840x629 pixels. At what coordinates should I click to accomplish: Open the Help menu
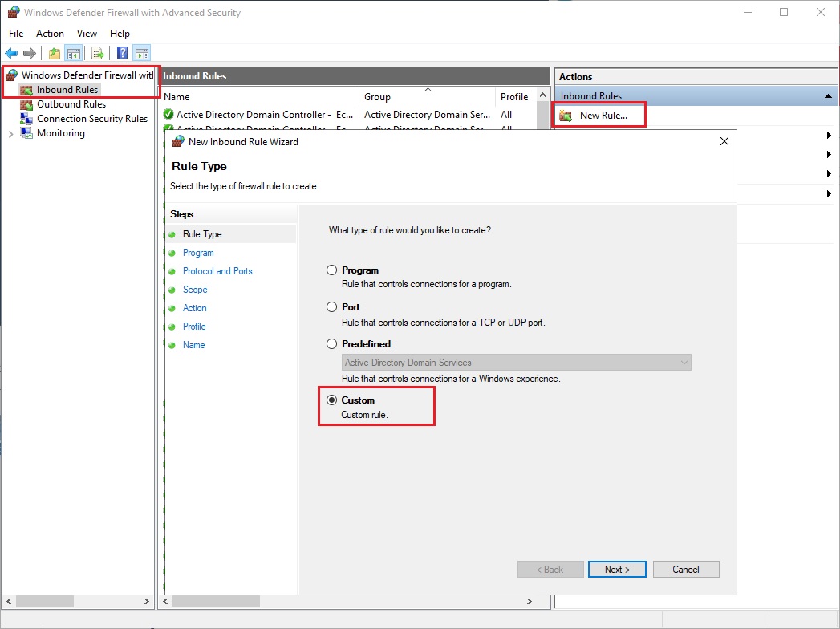(x=120, y=33)
